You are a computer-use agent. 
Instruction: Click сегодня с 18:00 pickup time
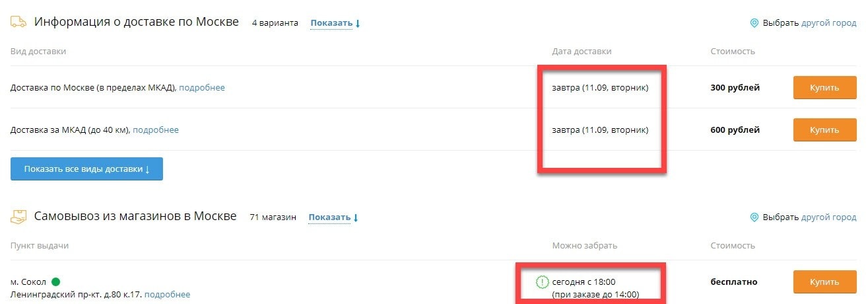pos(584,282)
